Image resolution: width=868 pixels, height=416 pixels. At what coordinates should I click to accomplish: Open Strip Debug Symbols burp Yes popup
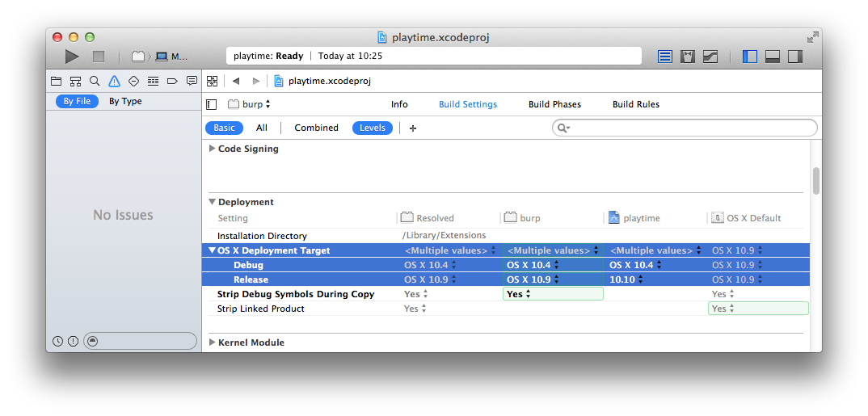point(553,294)
